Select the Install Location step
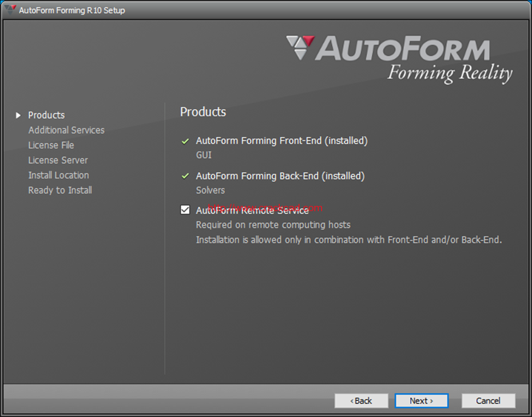 (x=59, y=175)
